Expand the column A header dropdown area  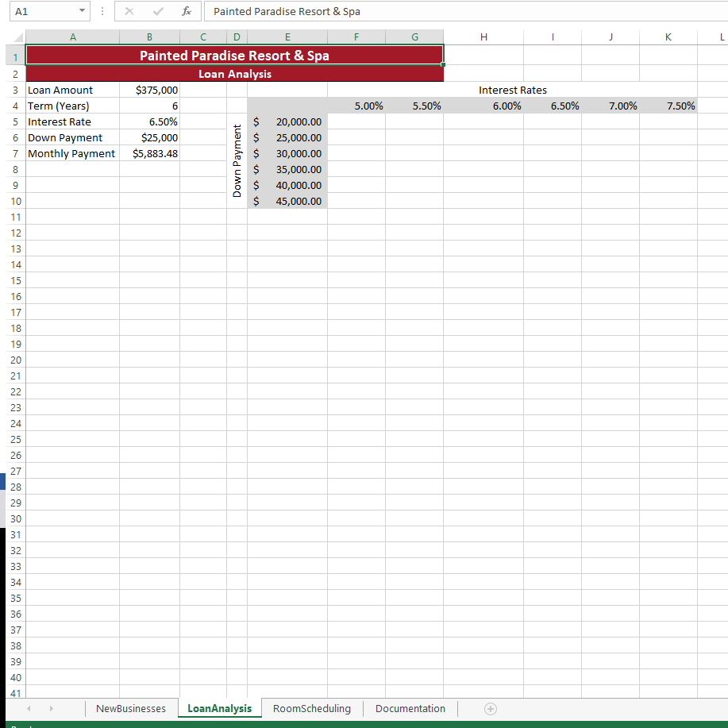tap(72, 37)
